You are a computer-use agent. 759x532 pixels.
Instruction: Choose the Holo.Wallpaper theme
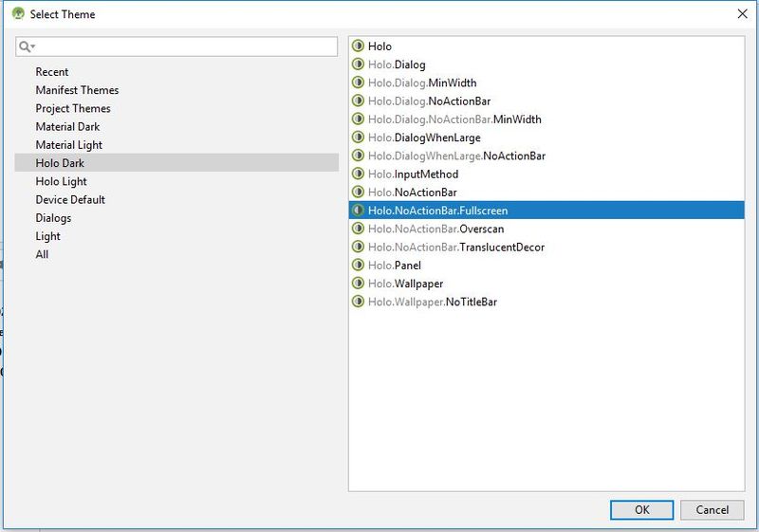546,284
